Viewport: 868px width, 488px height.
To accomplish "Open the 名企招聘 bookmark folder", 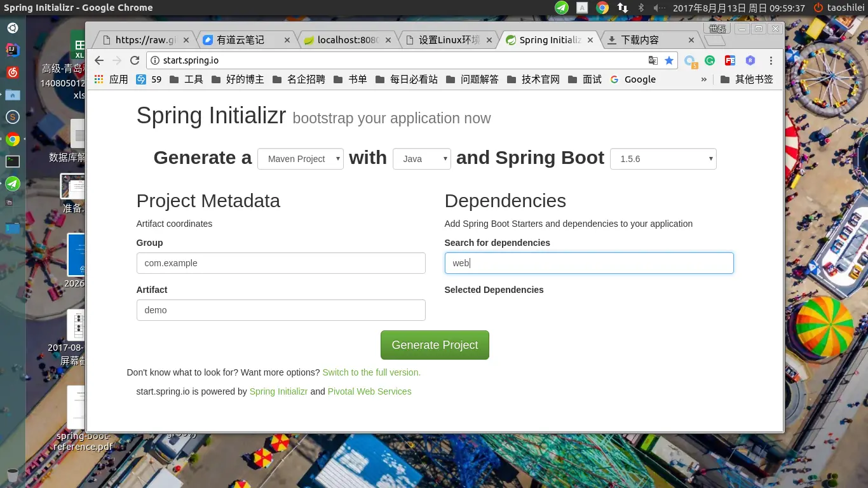I will click(298, 79).
